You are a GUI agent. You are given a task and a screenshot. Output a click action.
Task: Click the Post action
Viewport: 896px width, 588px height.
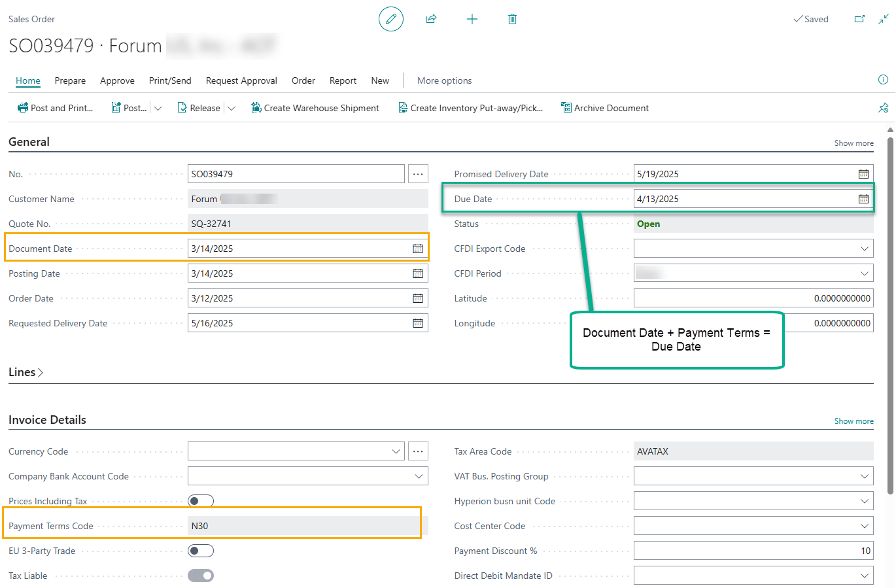pos(129,108)
